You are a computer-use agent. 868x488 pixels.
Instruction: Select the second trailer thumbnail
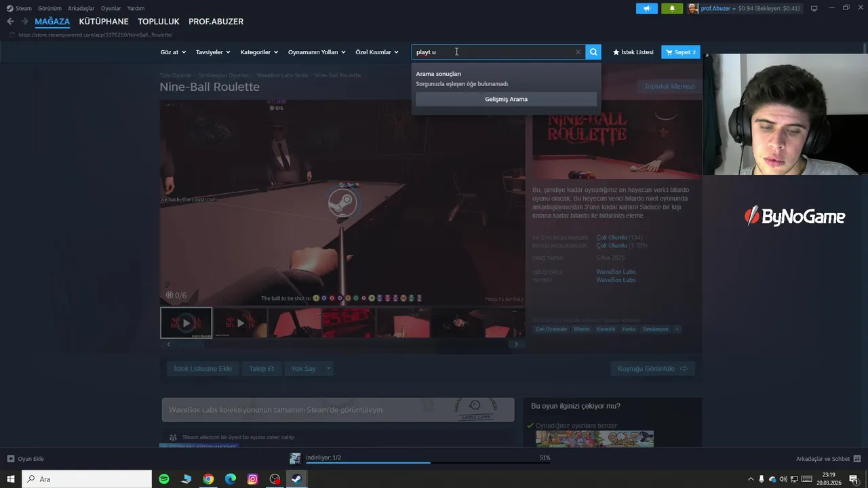241,323
